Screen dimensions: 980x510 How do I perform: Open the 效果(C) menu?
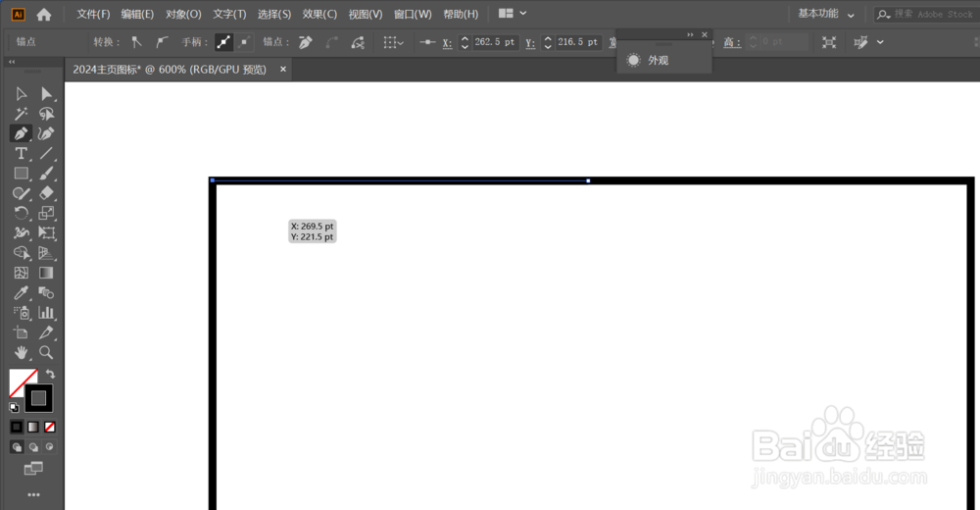[x=319, y=14]
